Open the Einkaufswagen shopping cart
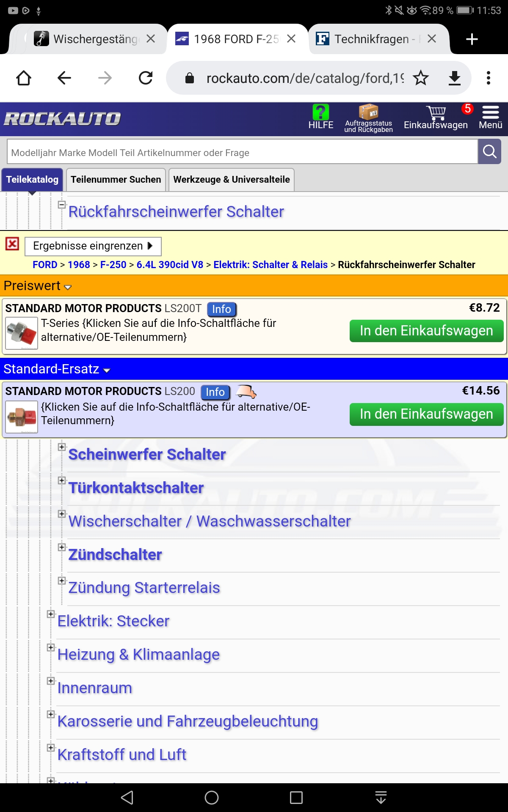 436,118
